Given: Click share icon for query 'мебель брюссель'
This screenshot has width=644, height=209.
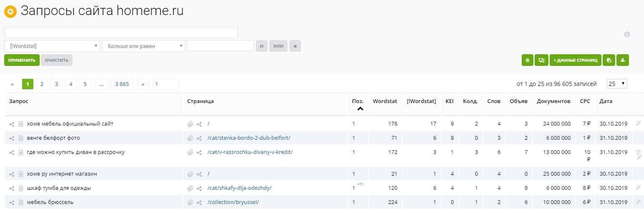Looking at the screenshot, I should (x=12, y=202).
